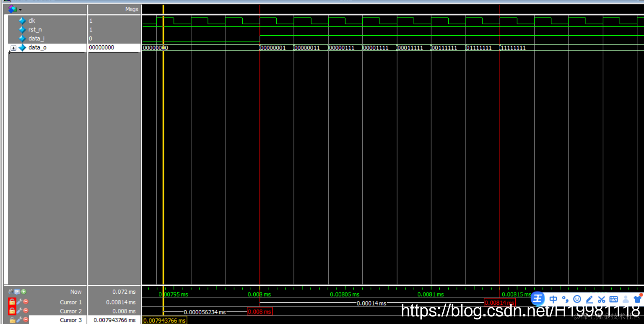Select the data_i signal name
Screen dimensions: 644x324
[36, 39]
